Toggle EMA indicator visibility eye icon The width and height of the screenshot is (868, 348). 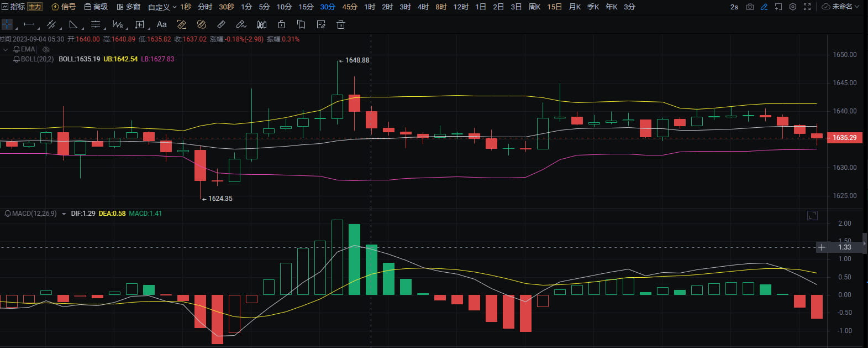tap(46, 49)
